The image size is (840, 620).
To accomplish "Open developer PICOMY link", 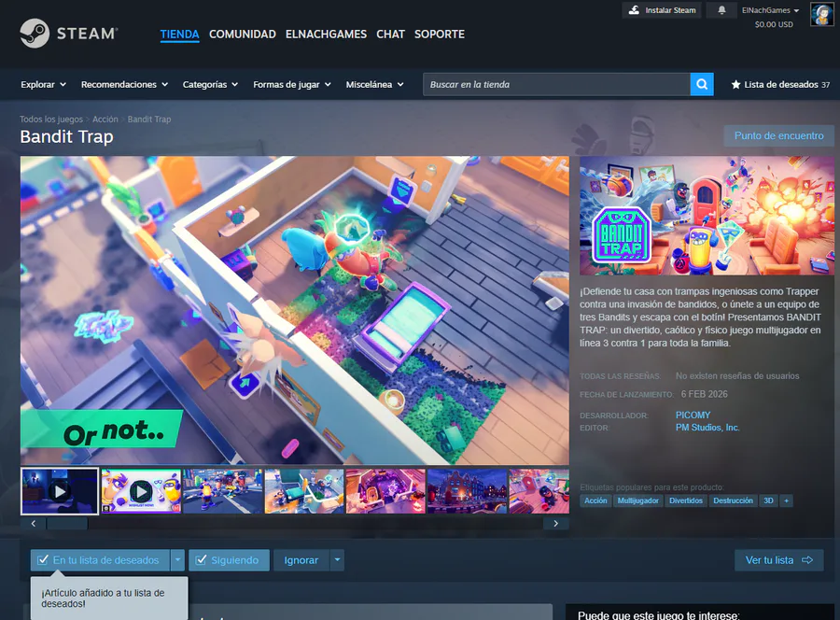I will pyautogui.click(x=693, y=416).
